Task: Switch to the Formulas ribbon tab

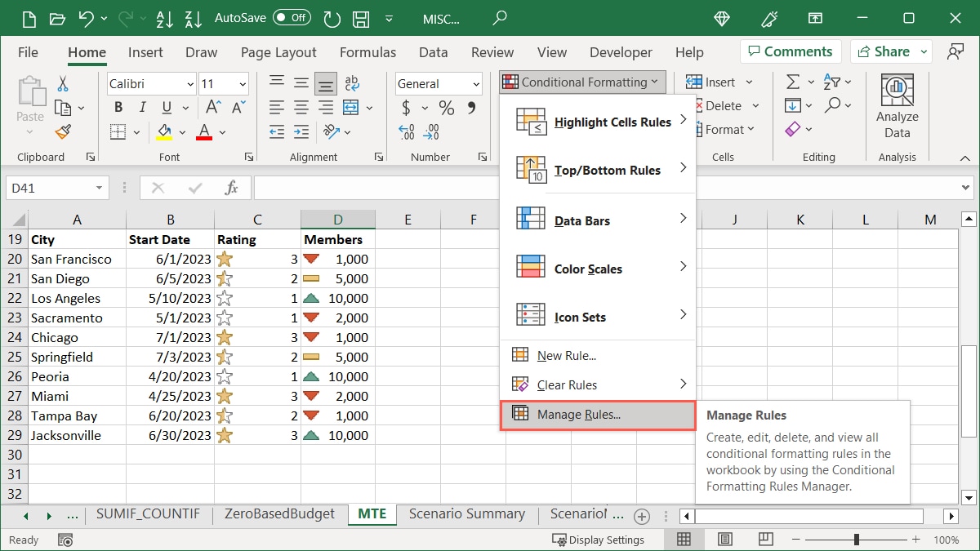Action: point(367,51)
